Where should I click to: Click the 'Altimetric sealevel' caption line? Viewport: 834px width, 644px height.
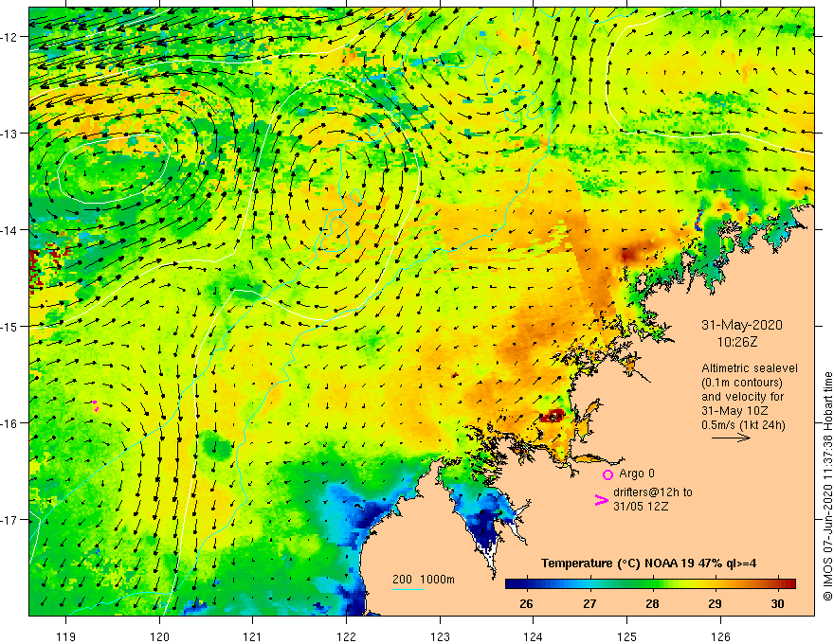[750, 368]
